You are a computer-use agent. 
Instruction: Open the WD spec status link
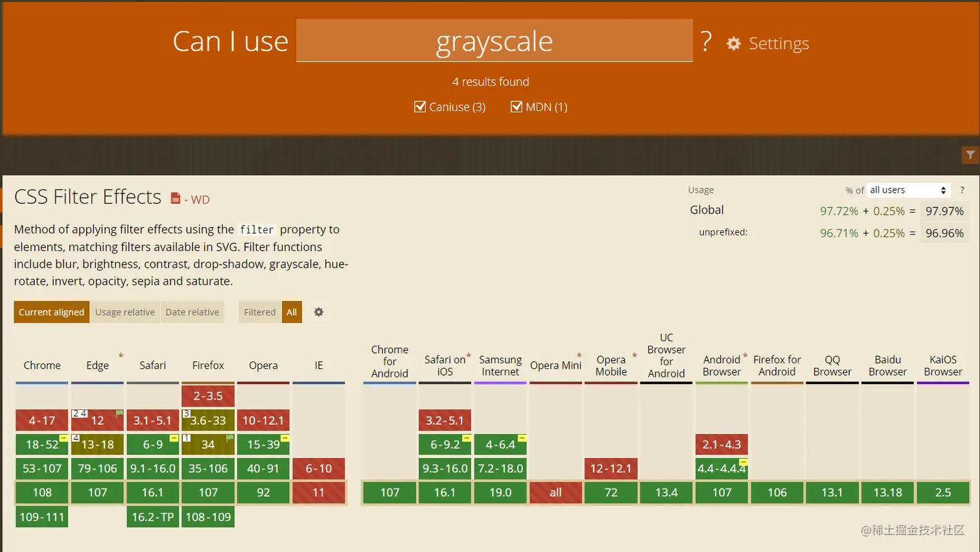(x=200, y=200)
